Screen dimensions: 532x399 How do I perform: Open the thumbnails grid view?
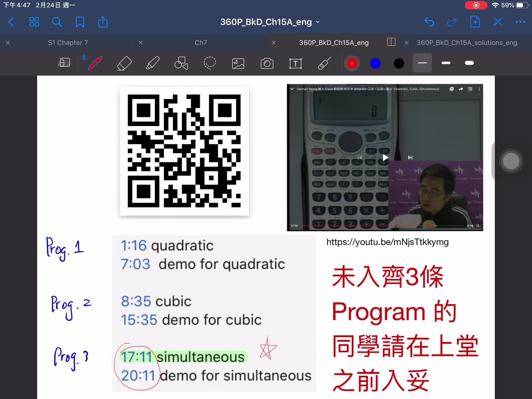(34, 22)
